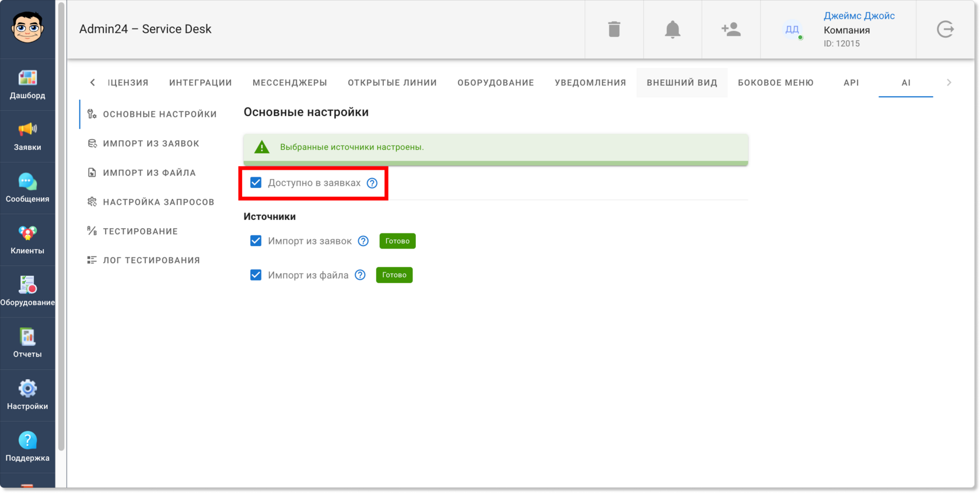This screenshot has height=493, width=980.
Task: Click the Admin24 – Service Desk title
Action: (x=145, y=29)
